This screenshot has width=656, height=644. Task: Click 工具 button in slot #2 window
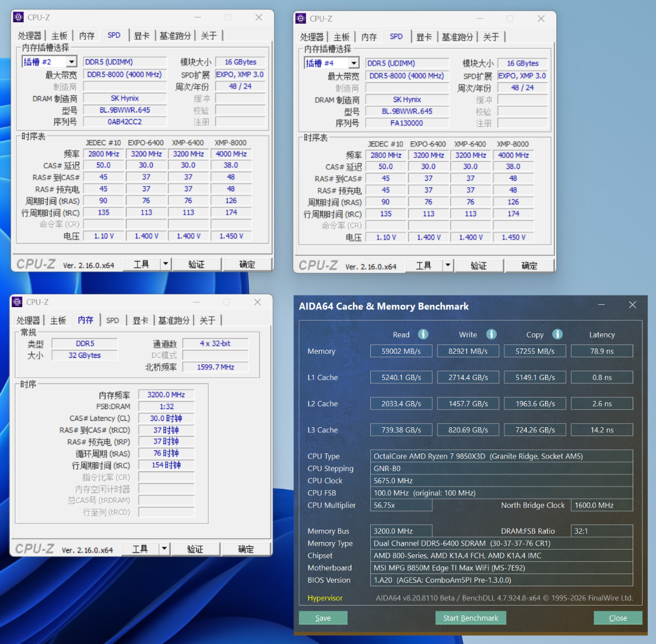coord(142,264)
